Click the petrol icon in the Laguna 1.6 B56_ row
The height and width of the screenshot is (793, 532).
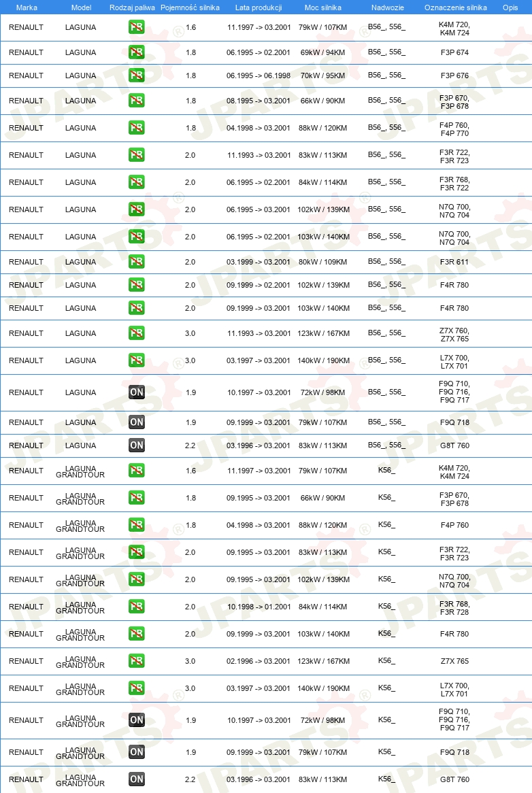point(137,27)
